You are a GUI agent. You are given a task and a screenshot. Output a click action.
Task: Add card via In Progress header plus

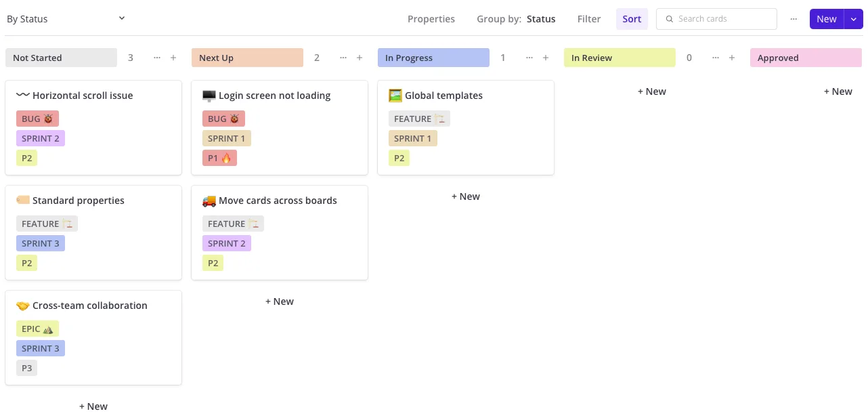(546, 58)
